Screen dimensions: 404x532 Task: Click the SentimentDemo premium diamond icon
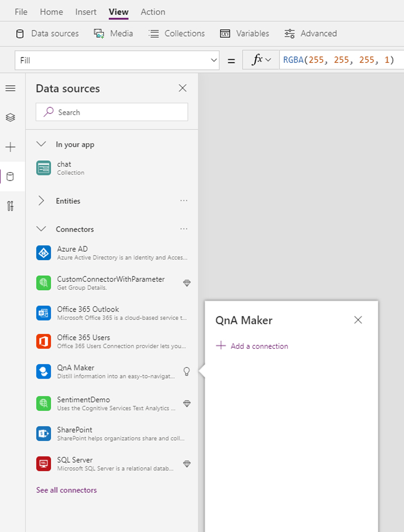pyautogui.click(x=187, y=403)
